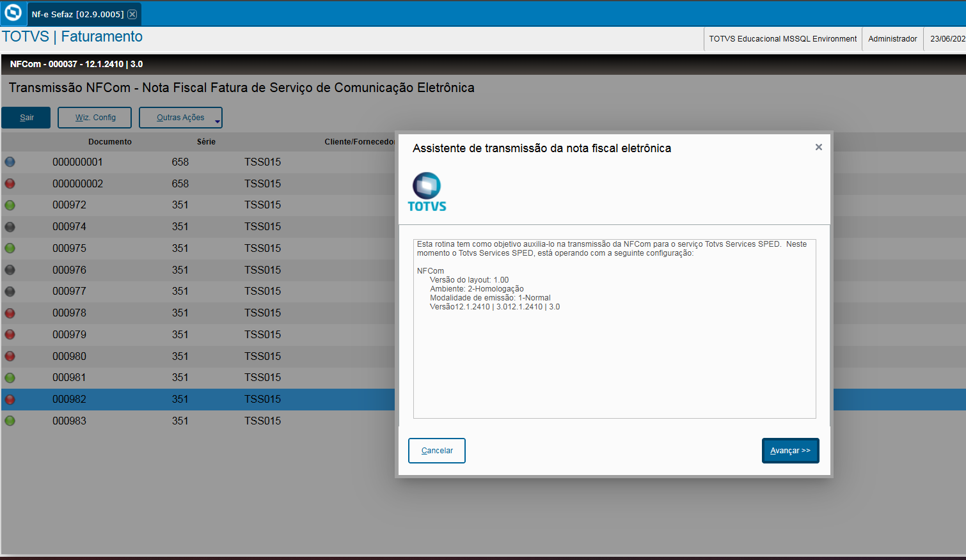The width and height of the screenshot is (966, 560).
Task: Select document number 000000002
Action: coord(77,184)
